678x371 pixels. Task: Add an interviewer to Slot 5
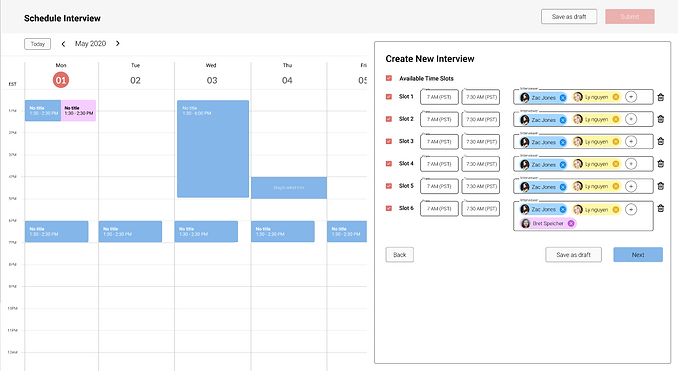(x=631, y=187)
